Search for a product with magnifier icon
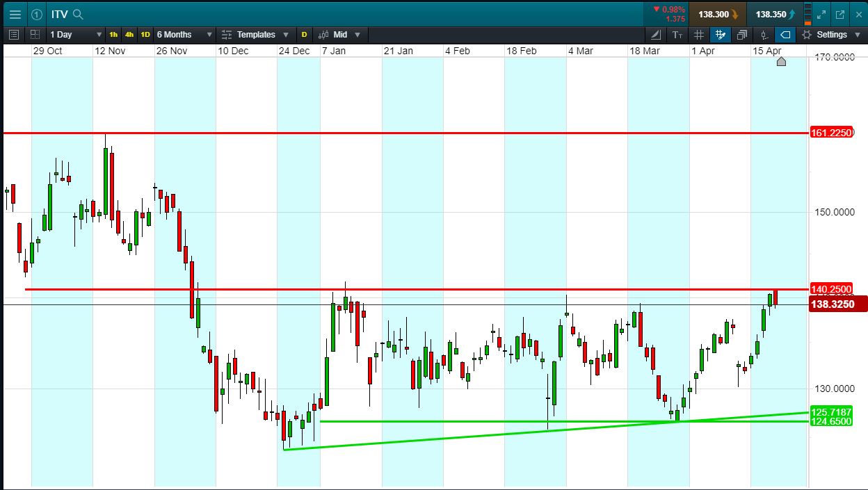Viewport: 868px width, 490px height. point(78,14)
